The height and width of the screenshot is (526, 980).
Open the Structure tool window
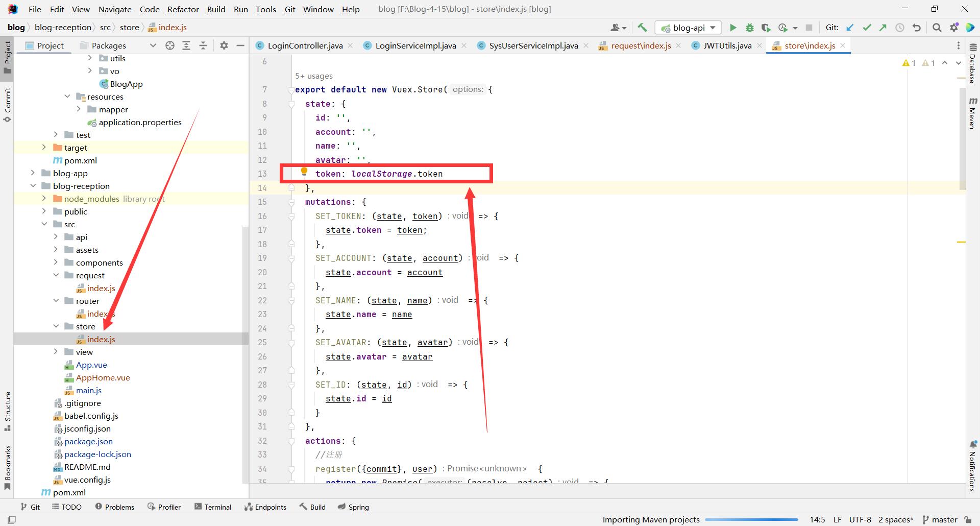pyautogui.click(x=7, y=412)
